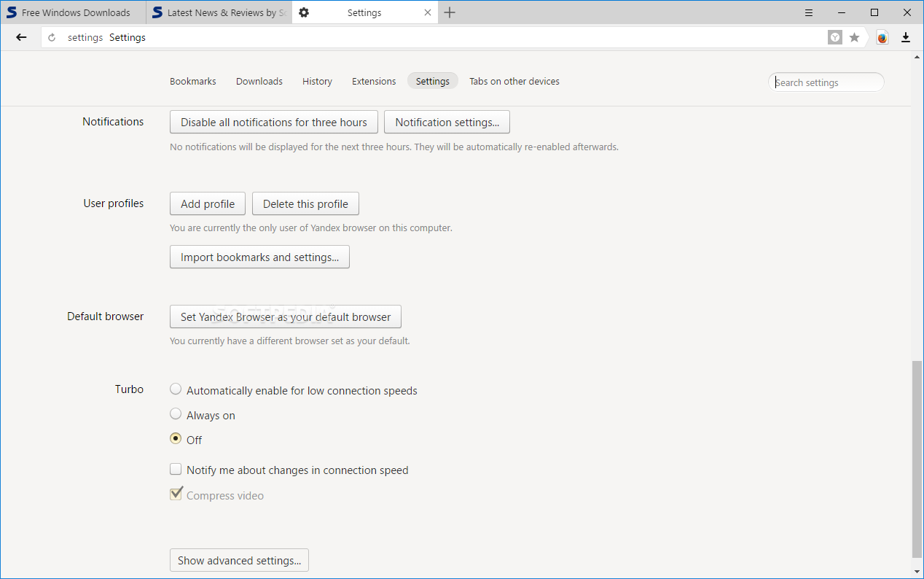Open the Extensions section
Viewport: 924px width, 579px height.
coord(374,81)
